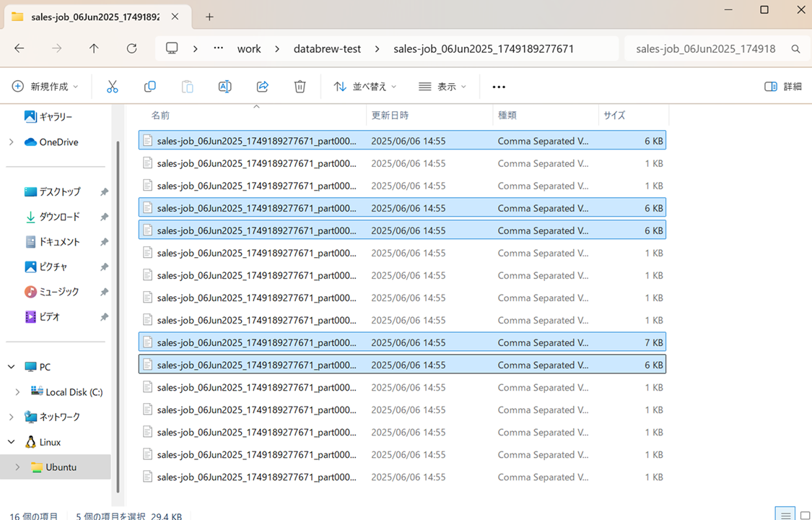Sort files by 更新日時 column
This screenshot has height=520, width=812.
390,115
